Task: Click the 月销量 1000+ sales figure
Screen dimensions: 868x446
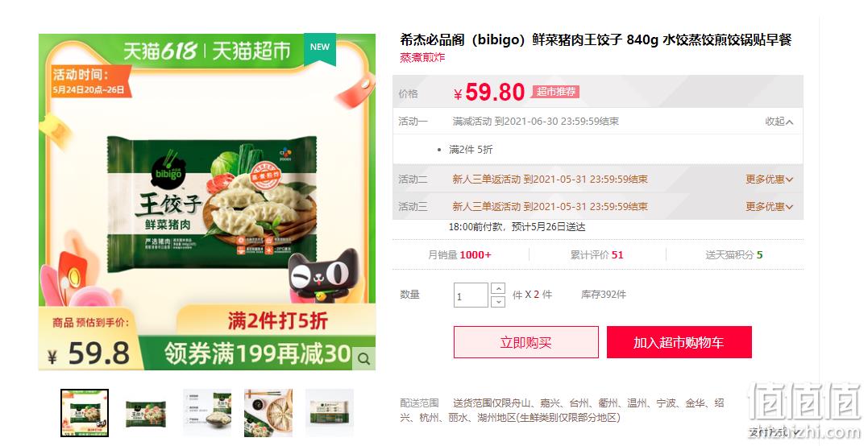Action: 459,254
